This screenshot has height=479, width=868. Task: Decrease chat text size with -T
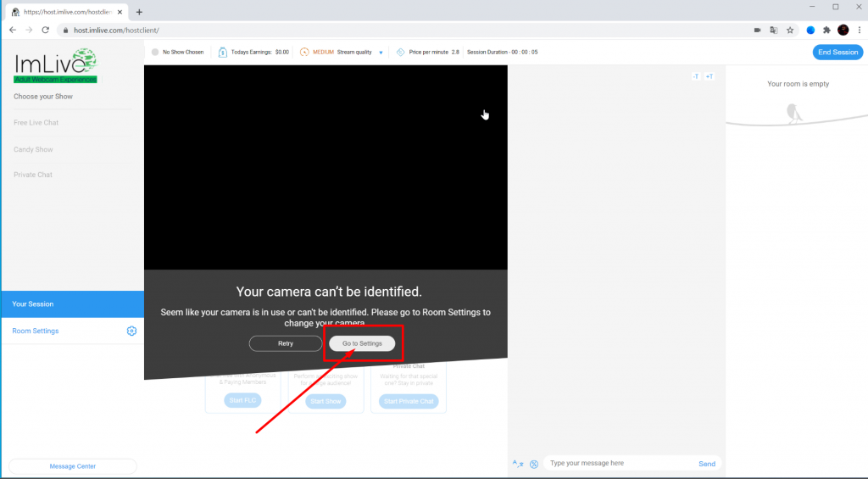[x=696, y=76]
